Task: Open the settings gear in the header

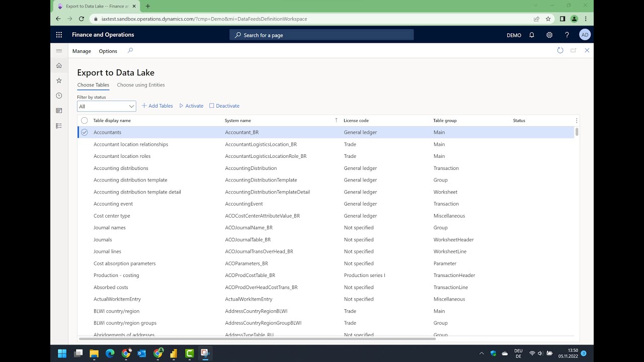Action: [549, 35]
